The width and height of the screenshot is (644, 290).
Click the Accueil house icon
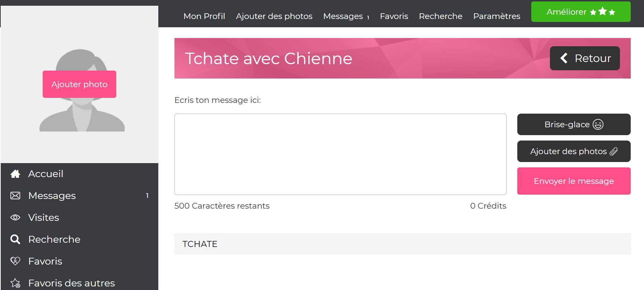[x=15, y=174]
